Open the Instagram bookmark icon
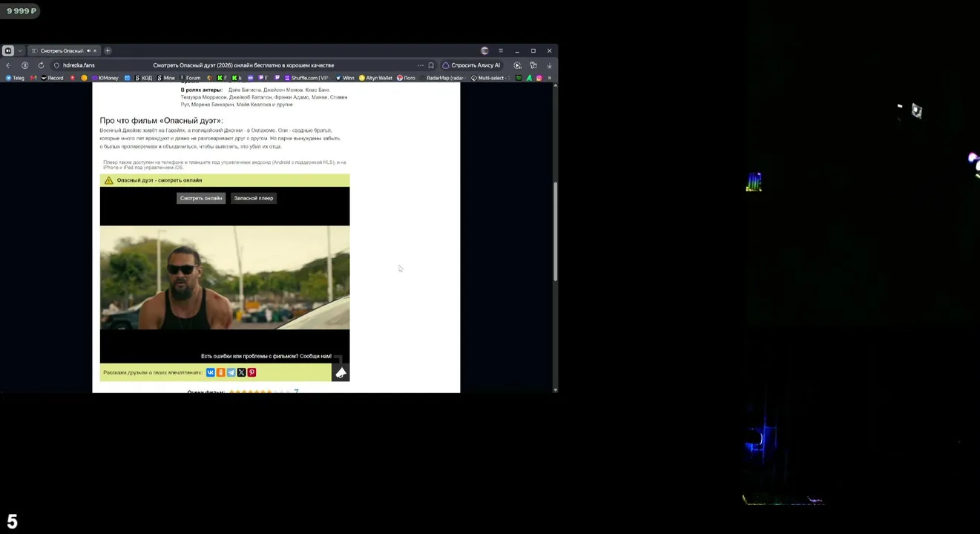Viewport: 980px width, 534px height. pyautogui.click(x=539, y=78)
